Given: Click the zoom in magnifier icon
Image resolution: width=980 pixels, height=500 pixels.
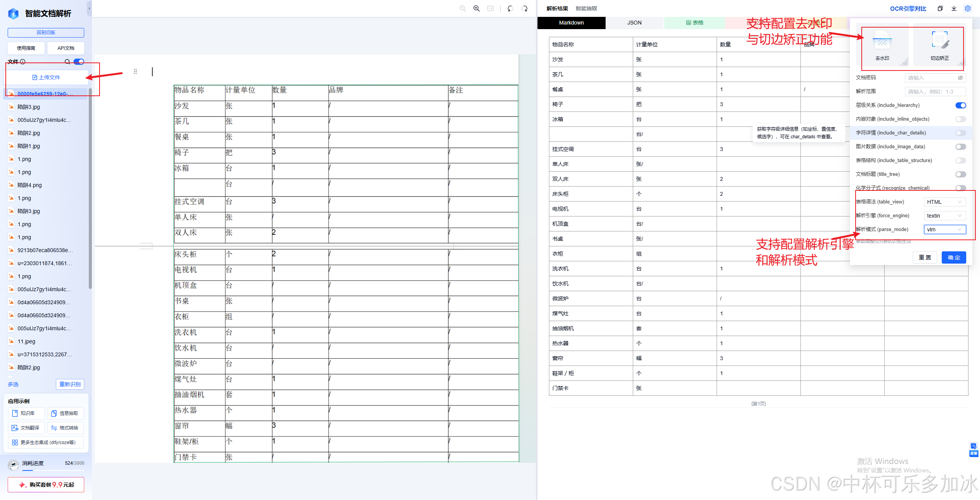Looking at the screenshot, I should coord(476,8).
